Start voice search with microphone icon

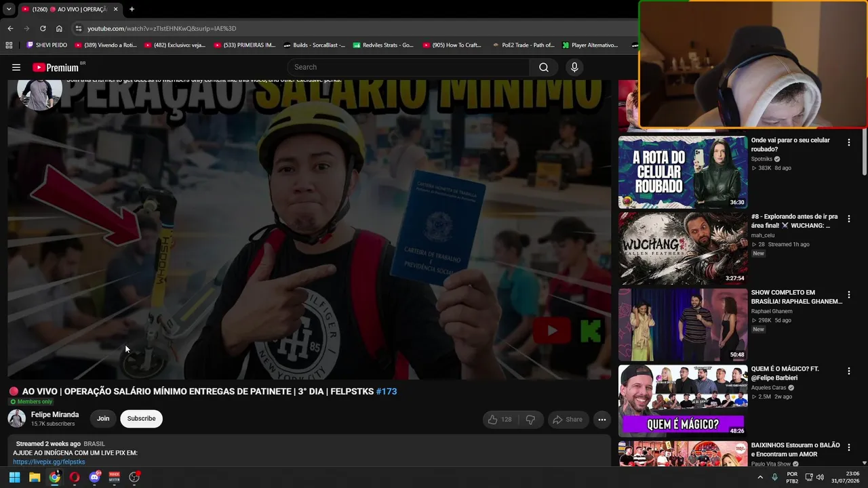(x=574, y=67)
